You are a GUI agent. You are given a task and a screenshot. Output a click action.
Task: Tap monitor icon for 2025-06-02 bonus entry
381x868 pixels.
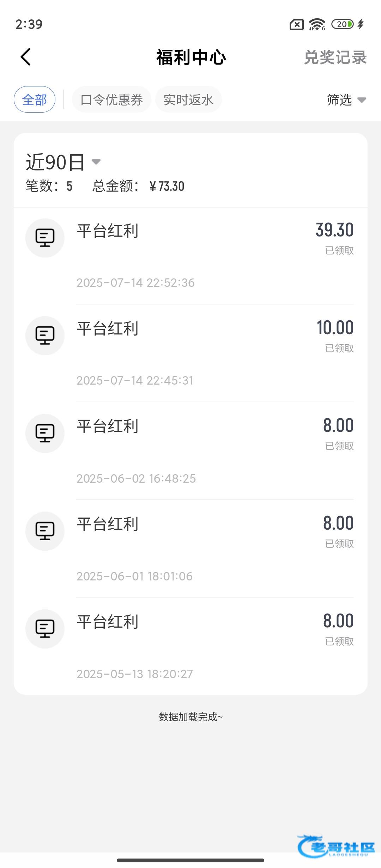tap(45, 433)
